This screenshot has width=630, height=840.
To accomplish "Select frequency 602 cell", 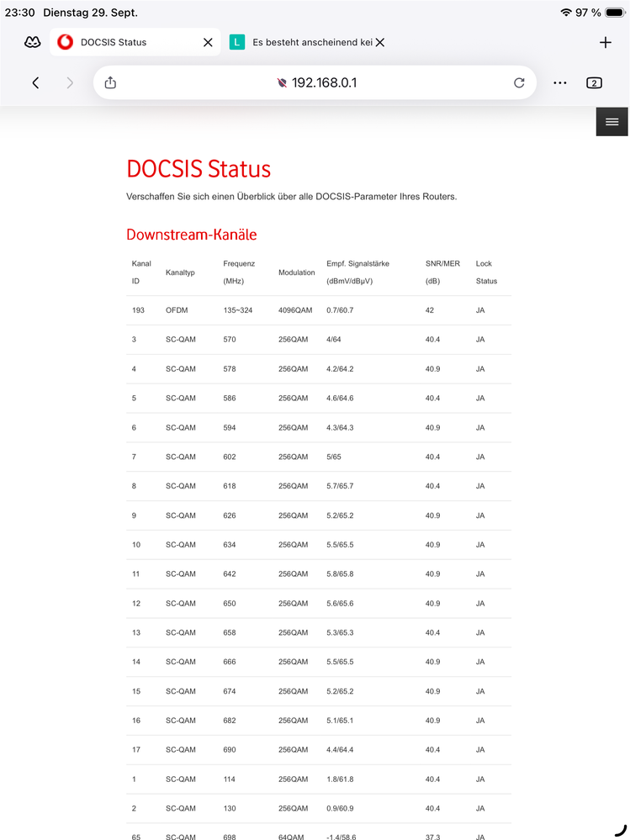I will click(x=230, y=457).
